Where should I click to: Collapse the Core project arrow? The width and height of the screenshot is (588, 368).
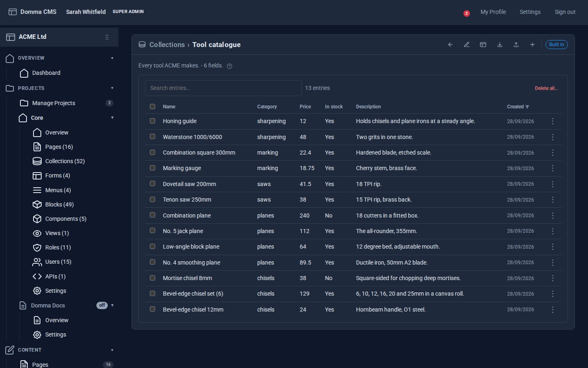[112, 118]
